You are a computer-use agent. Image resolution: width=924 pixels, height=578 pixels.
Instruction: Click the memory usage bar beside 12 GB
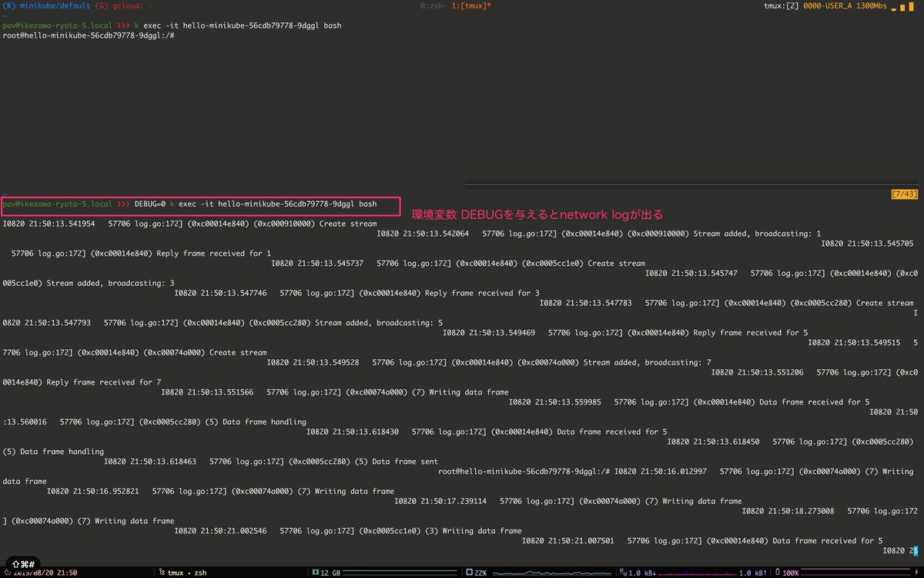pyautogui.click(x=400, y=573)
